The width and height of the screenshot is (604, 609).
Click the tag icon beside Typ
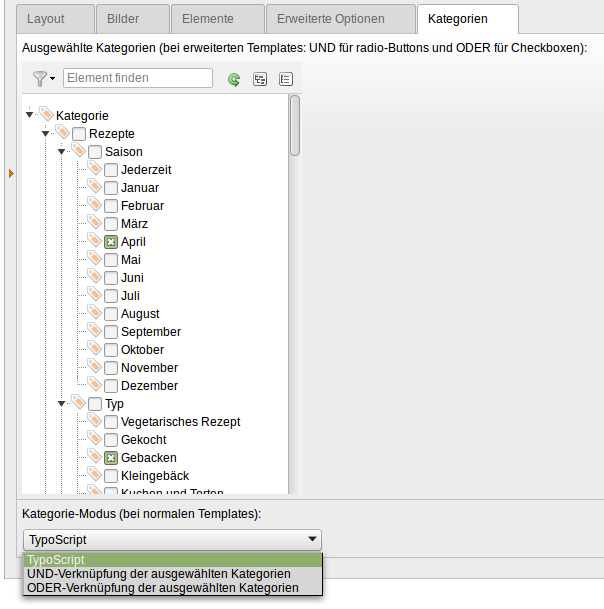(x=78, y=403)
